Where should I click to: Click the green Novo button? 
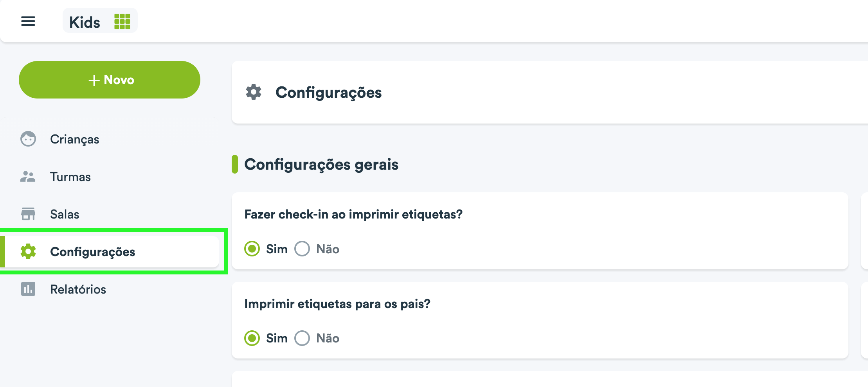point(110,80)
